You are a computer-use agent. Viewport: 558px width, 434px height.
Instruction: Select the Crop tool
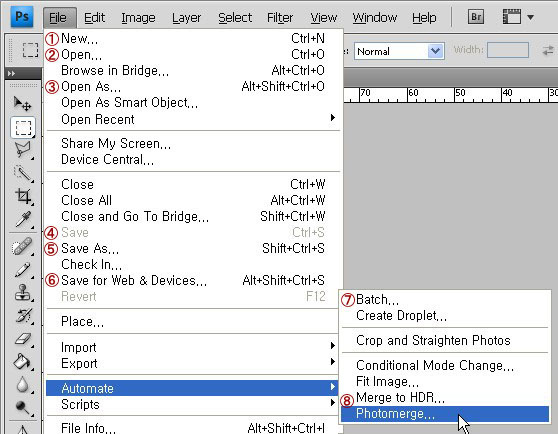tap(23, 196)
